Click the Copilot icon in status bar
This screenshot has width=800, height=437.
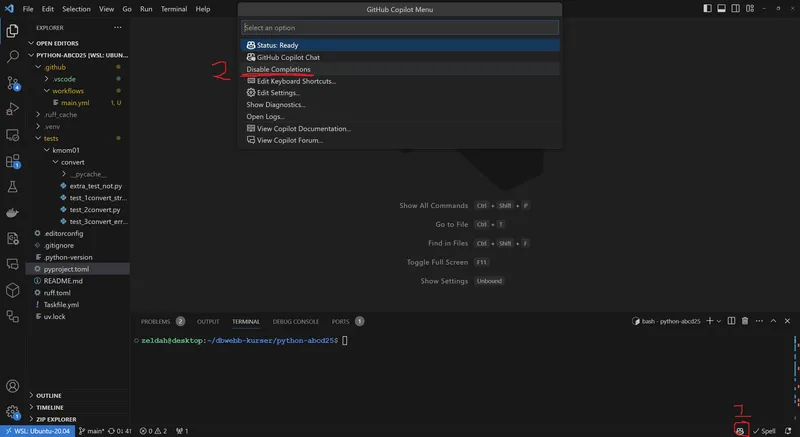tap(740, 431)
